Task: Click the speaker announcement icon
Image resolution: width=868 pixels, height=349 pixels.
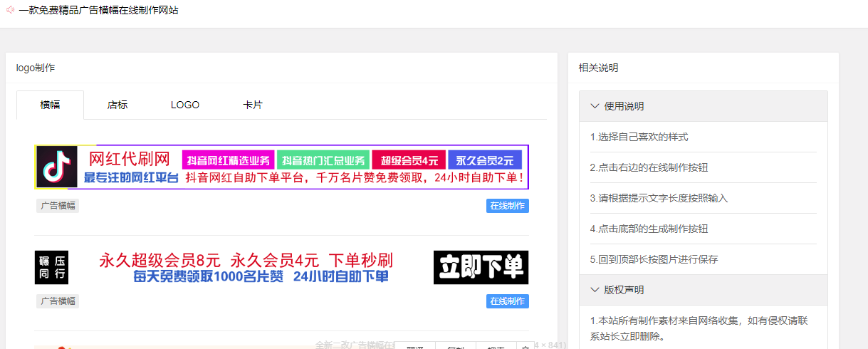Action: click(x=10, y=10)
